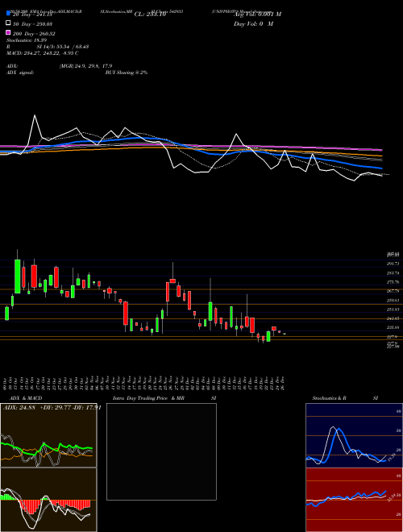The height and width of the screenshot is (532, 403).
Task: Click the 'Intra Day Trading Price & MR' title
Action: (148, 398)
